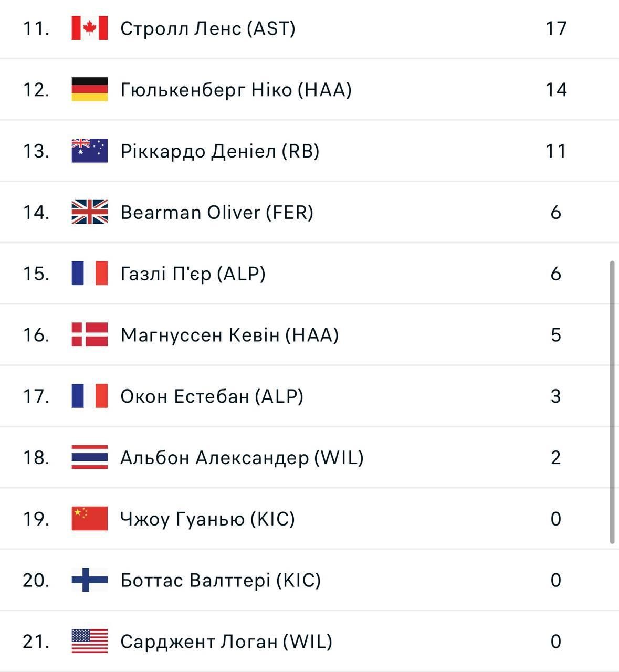
Task: Select the Thai flag by Альбон Александер
Action: coord(90,457)
